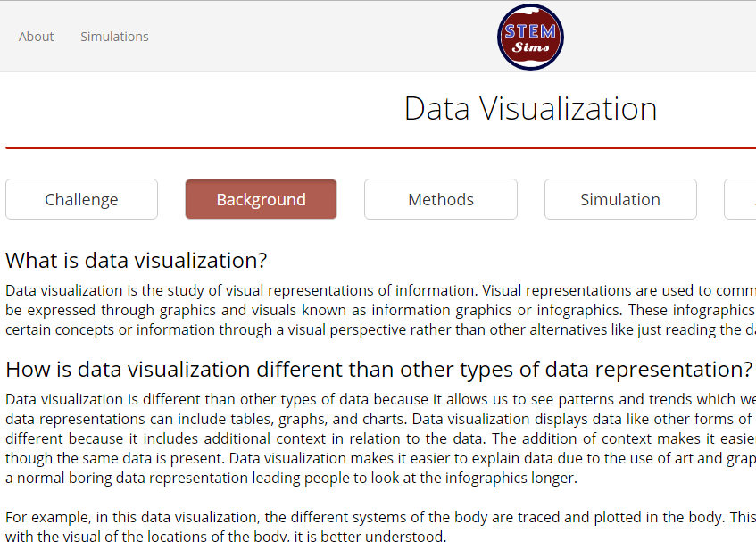Click the STEM Sims logo
The image size is (756, 542).
(530, 38)
